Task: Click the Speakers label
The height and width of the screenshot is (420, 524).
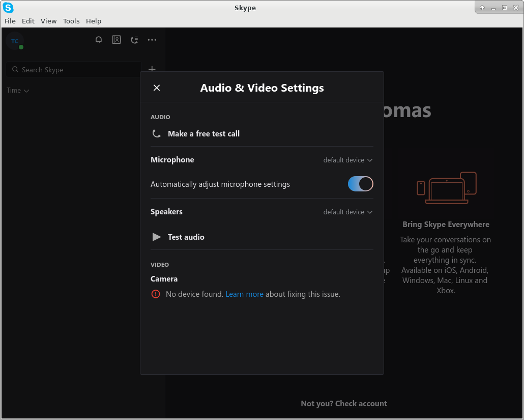Action: point(166,212)
